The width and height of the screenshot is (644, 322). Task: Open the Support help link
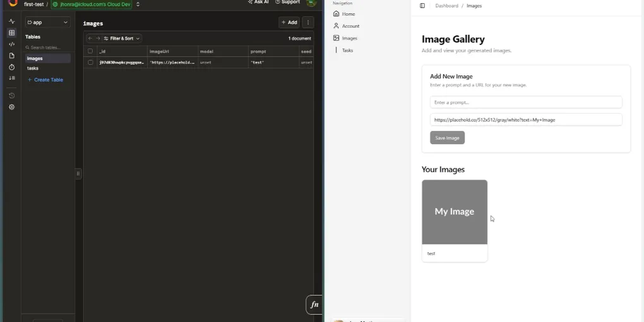(x=287, y=2)
